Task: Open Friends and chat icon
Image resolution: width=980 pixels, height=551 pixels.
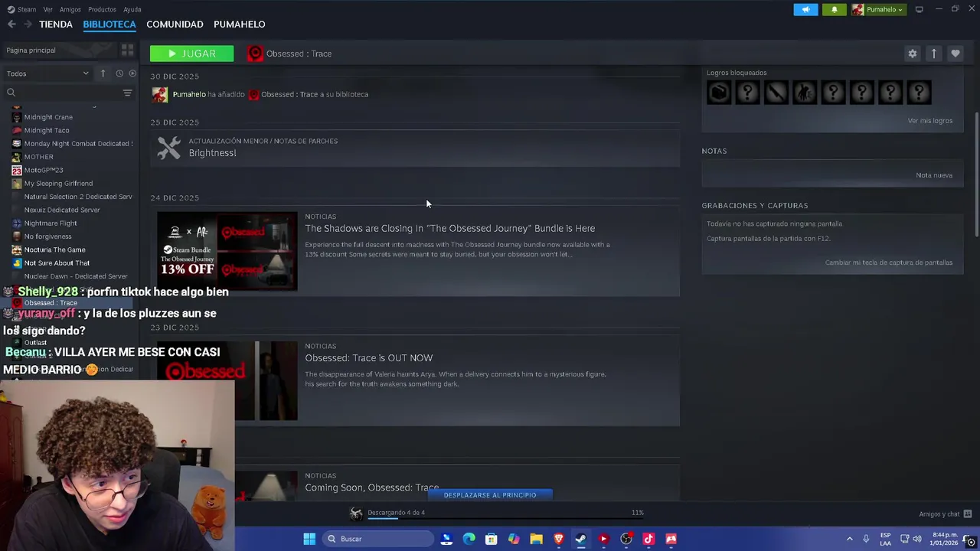Action: (968, 514)
